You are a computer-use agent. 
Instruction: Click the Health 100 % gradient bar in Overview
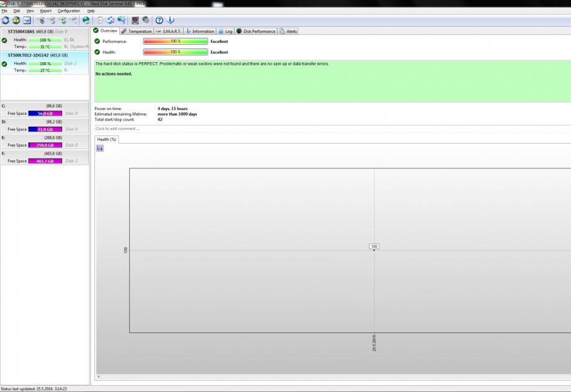(x=175, y=52)
